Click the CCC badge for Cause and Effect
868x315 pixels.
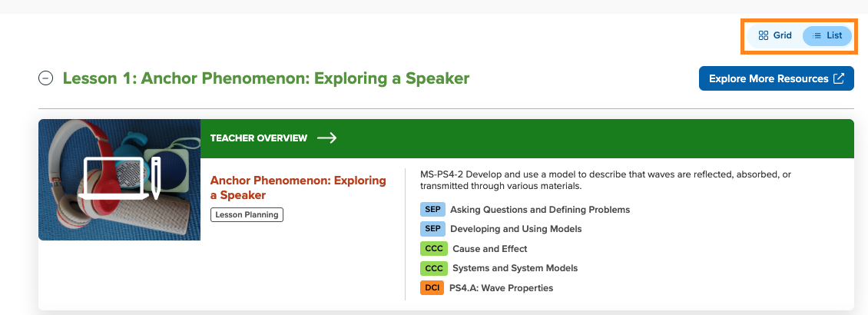tap(434, 249)
